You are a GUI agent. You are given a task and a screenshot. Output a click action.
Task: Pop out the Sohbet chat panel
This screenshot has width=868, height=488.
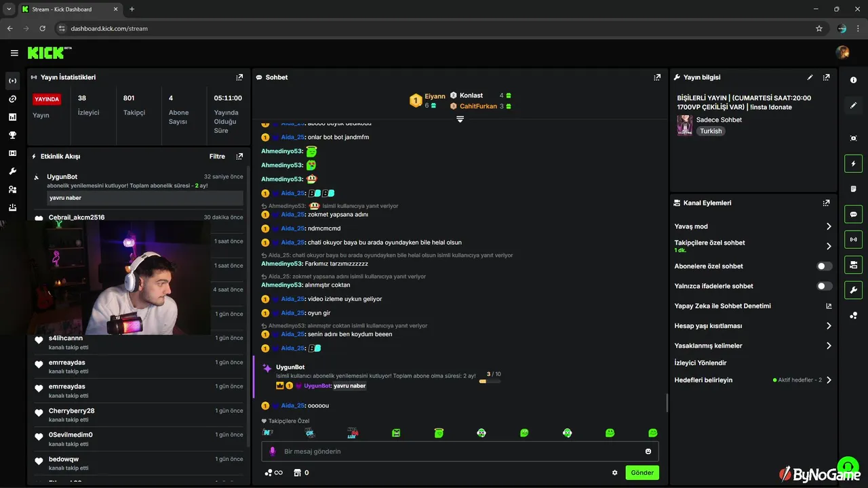click(657, 78)
